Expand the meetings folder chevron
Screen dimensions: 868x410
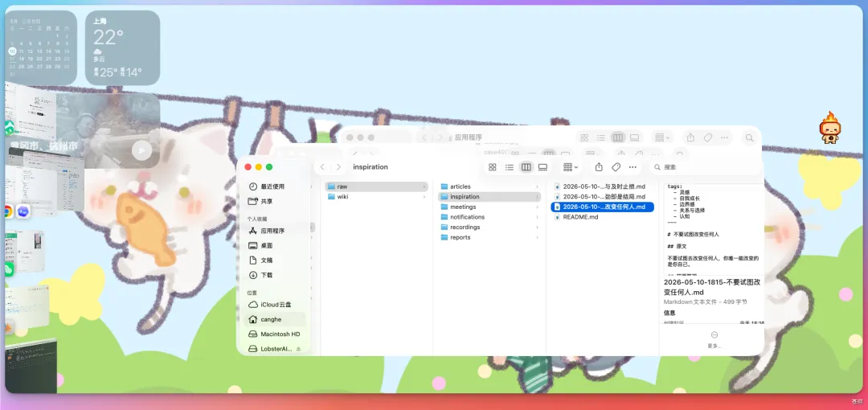pos(538,207)
